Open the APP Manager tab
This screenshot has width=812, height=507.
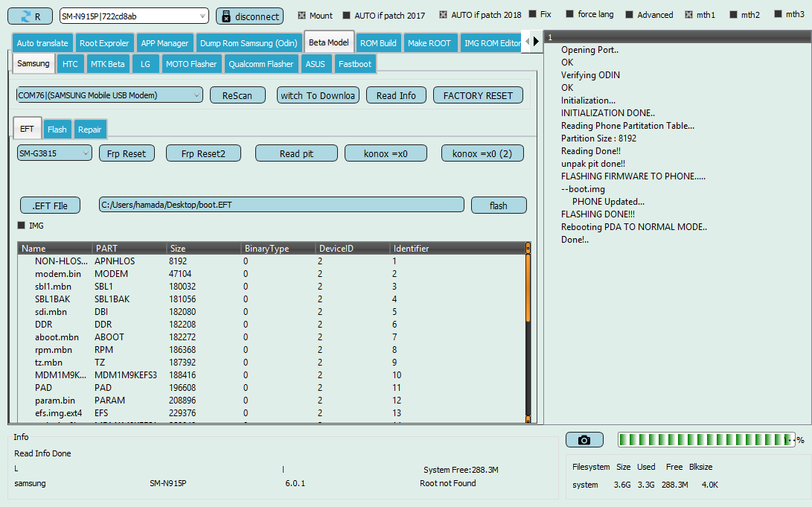(164, 43)
